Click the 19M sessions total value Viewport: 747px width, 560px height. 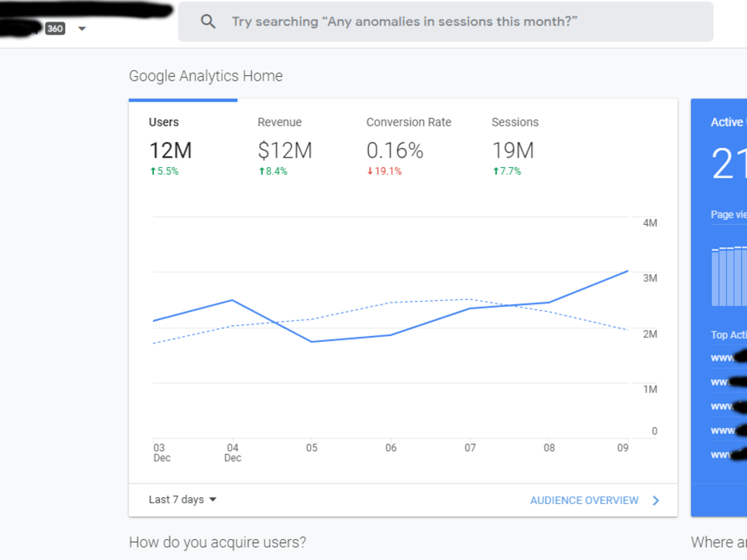(x=513, y=151)
